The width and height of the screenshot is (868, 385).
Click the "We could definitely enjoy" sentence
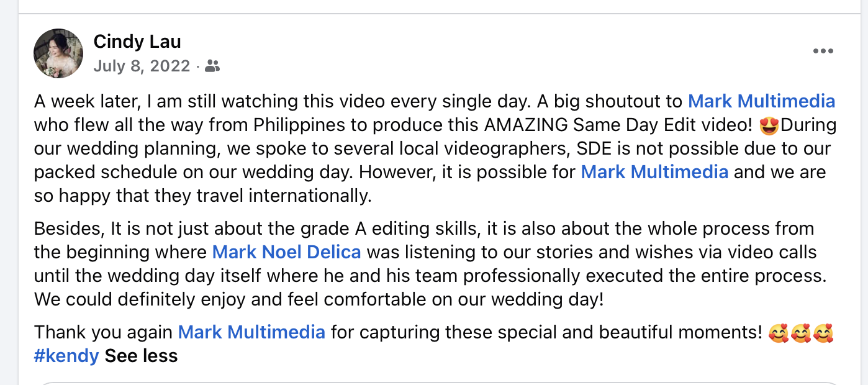[319, 300]
